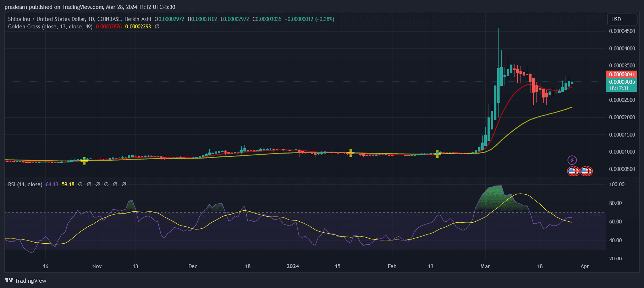Click the green 0.00003035 current price label
Image resolution: width=644 pixels, height=288 pixels.
(x=622, y=82)
